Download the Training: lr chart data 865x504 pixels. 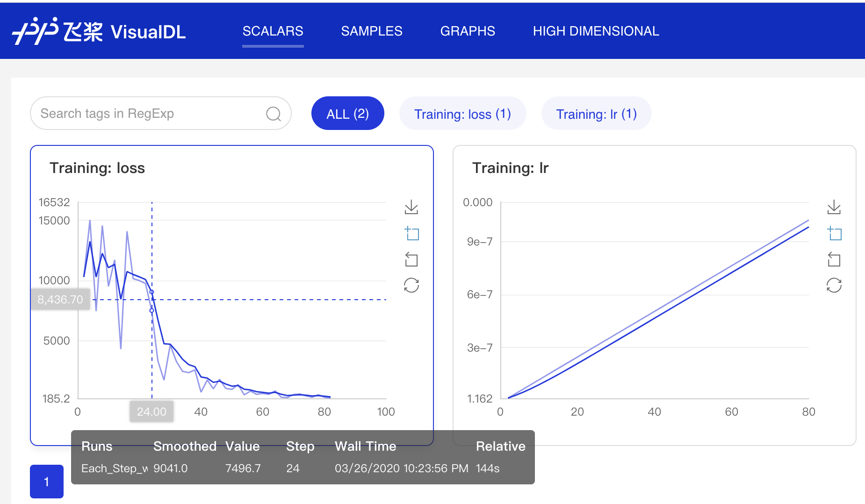pos(834,207)
